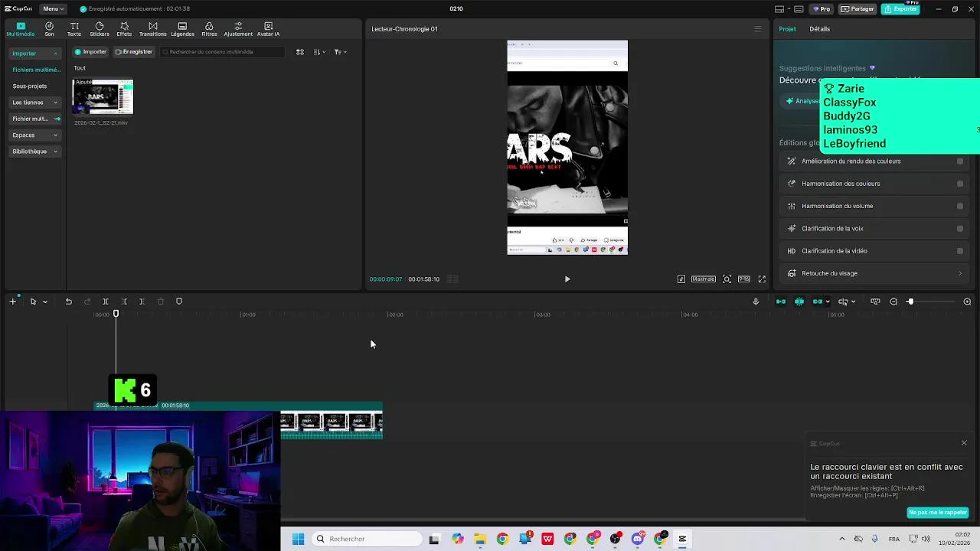
Task: Open the Effets tab
Action: coord(124,29)
